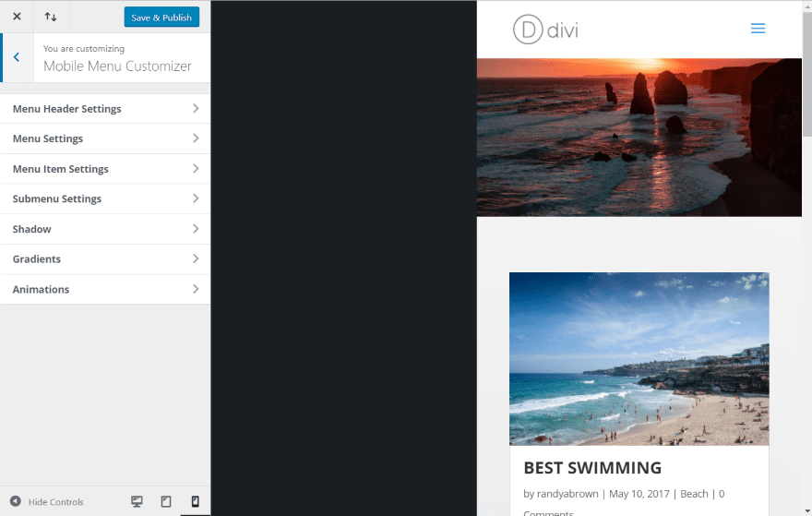This screenshot has width=812, height=516.
Task: Open the BEST SWIMMING post title
Action: (x=592, y=468)
